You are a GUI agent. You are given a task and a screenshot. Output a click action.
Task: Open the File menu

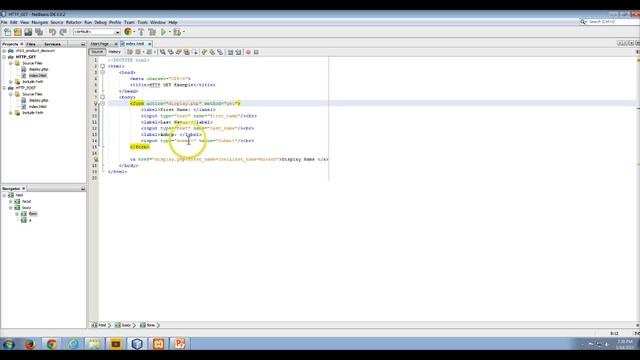4,22
